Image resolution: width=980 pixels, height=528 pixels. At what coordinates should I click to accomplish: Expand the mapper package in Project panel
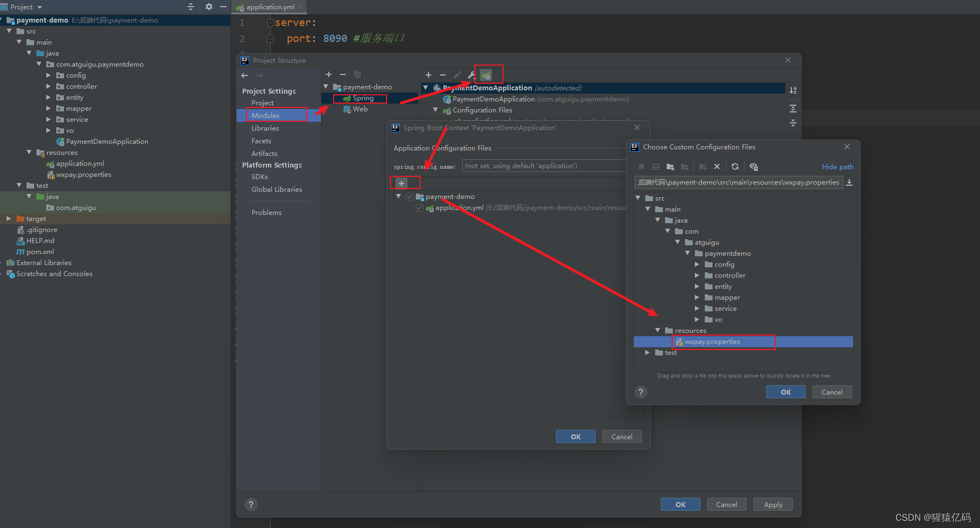click(49, 108)
